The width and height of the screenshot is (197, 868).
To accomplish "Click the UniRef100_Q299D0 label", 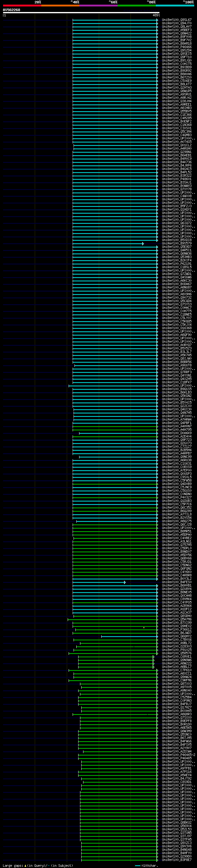I will click(177, 857).
